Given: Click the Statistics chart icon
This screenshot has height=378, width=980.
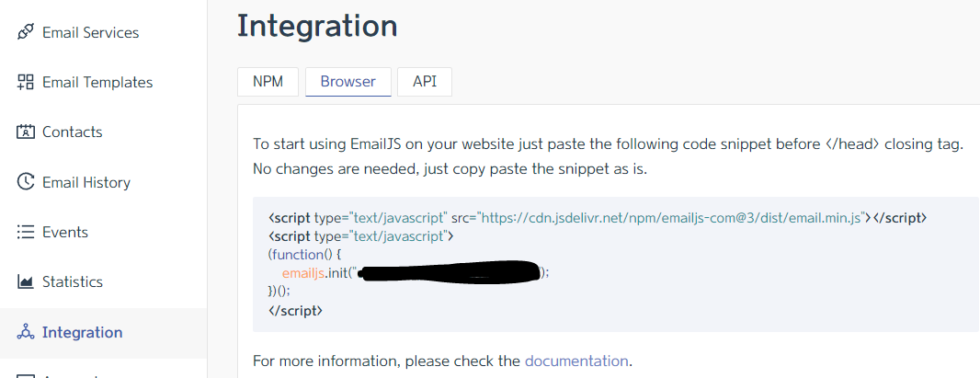Looking at the screenshot, I should click(x=26, y=281).
